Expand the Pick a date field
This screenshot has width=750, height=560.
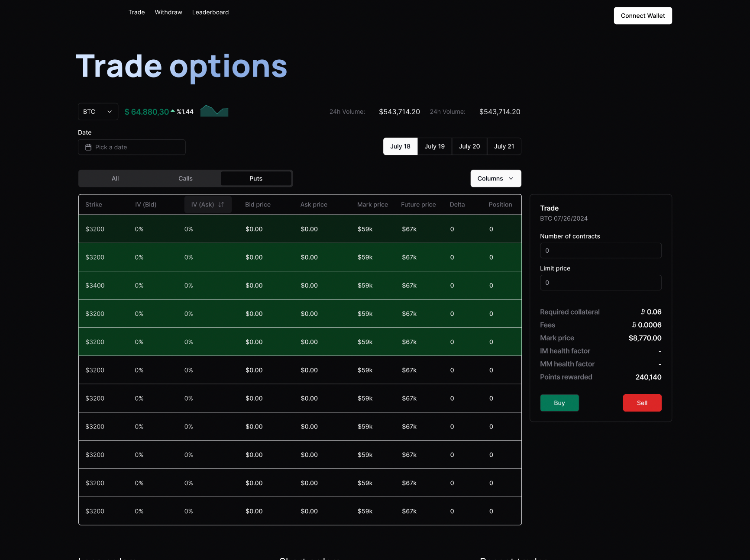coord(131,147)
